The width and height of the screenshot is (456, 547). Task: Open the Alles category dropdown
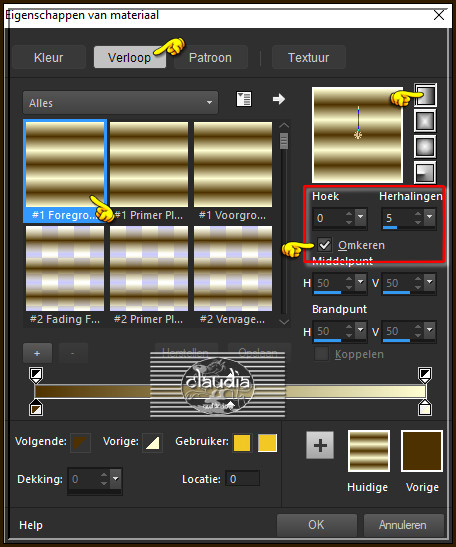coord(120,103)
